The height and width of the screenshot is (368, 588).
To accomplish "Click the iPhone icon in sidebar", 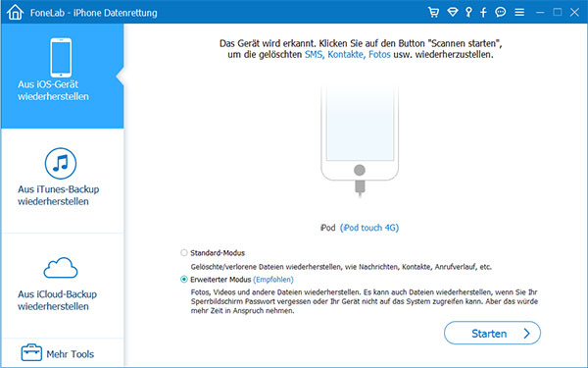I will [61, 58].
